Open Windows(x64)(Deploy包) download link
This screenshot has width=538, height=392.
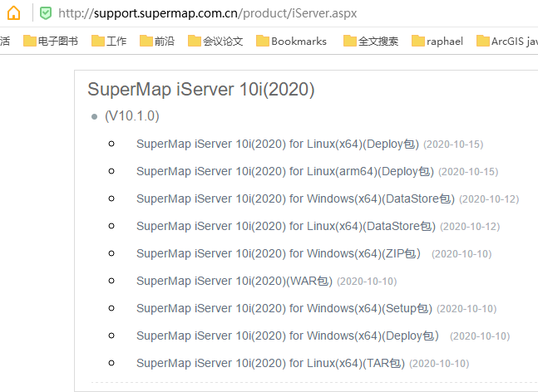click(288, 336)
